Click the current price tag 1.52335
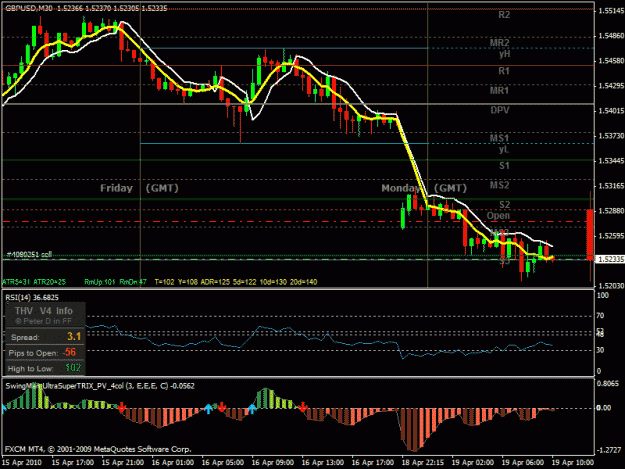Viewport: 625px width, 469px height. 610,259
